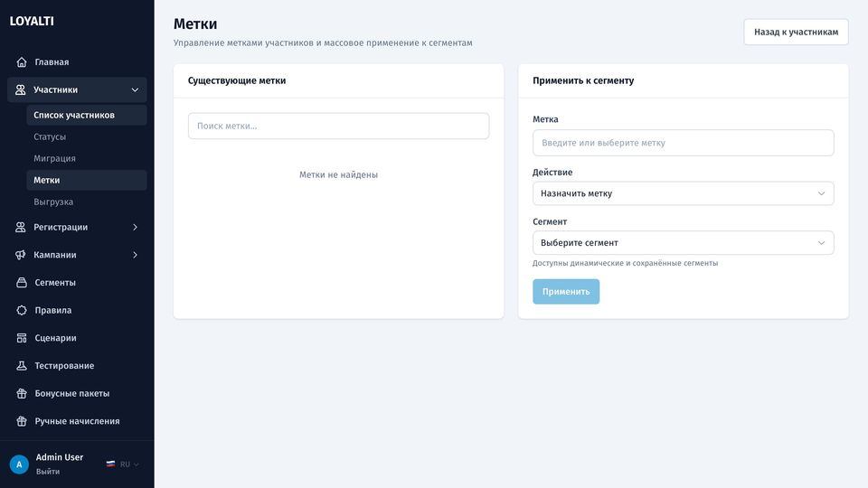Click the flask icon beside Тестирование
868x488 pixels.
coord(22,365)
